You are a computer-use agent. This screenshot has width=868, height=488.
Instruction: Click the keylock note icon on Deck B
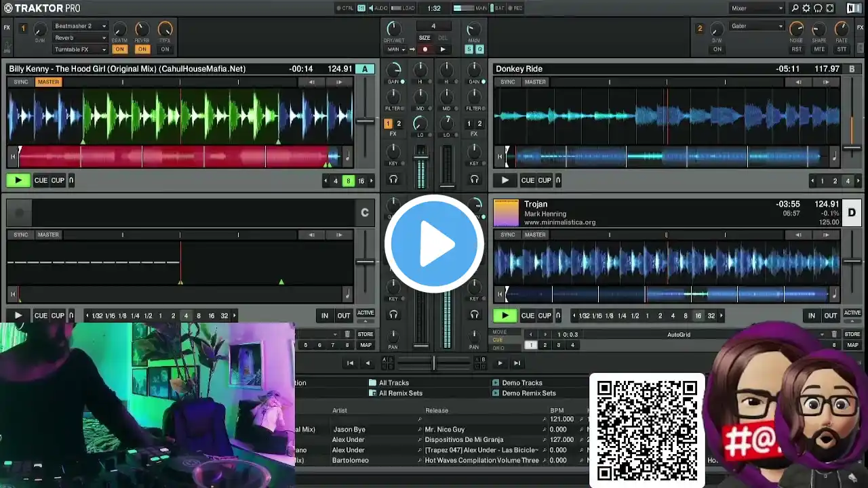(x=834, y=157)
